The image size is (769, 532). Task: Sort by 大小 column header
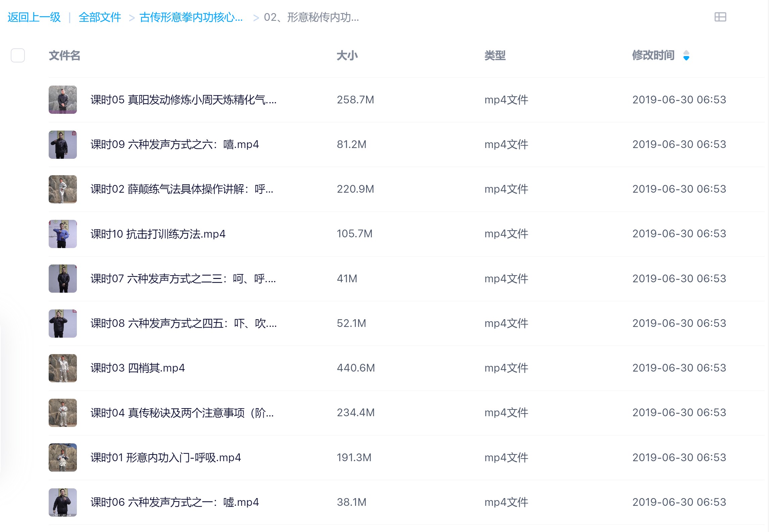347,55
